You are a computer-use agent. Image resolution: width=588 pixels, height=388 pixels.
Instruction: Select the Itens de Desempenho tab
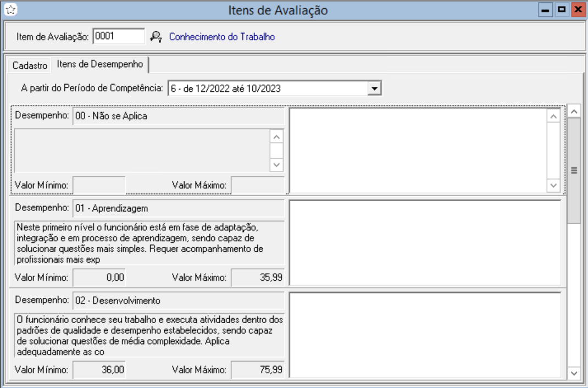(100, 64)
